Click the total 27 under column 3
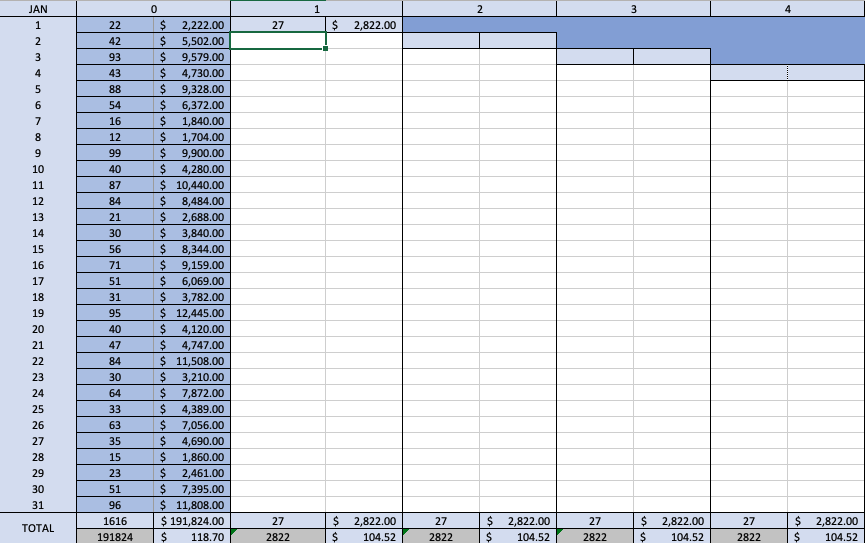Viewport: 865px width, 543px height. pos(595,521)
